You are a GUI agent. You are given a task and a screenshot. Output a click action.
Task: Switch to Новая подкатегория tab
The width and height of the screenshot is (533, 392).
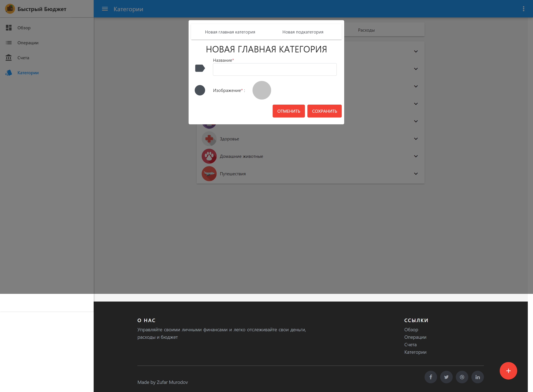coord(303,32)
